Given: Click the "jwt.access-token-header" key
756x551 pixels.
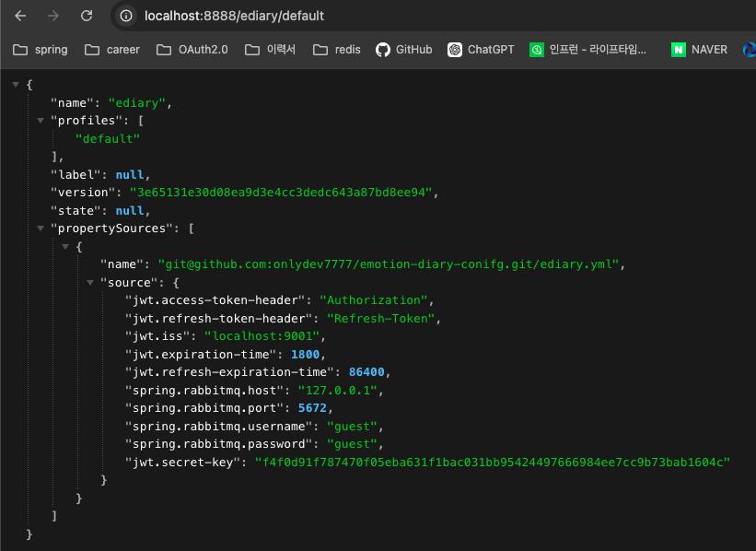Looking at the screenshot, I should 215,300.
